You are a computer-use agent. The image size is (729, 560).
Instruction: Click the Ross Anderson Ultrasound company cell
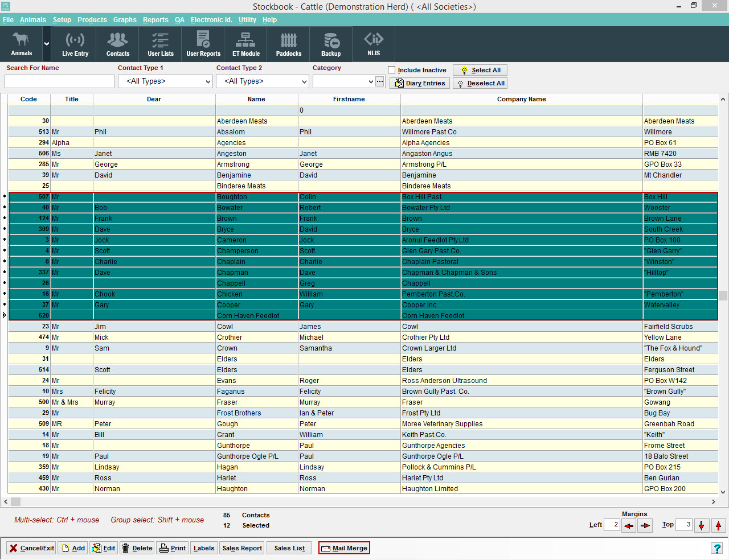click(x=522, y=381)
